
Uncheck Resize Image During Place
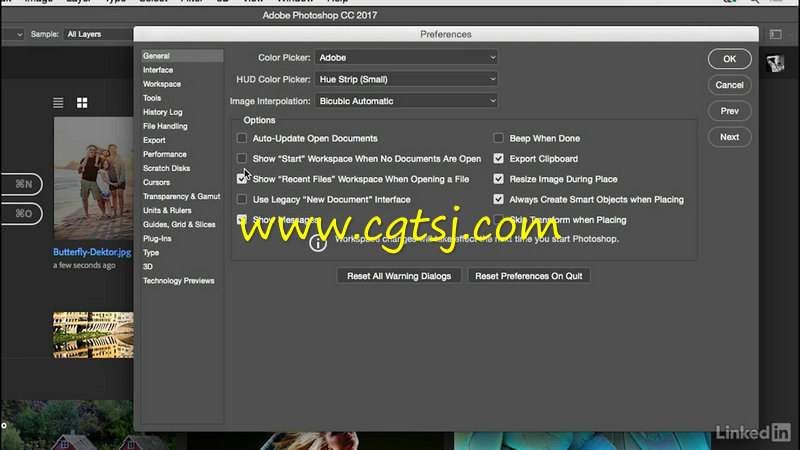(x=498, y=179)
